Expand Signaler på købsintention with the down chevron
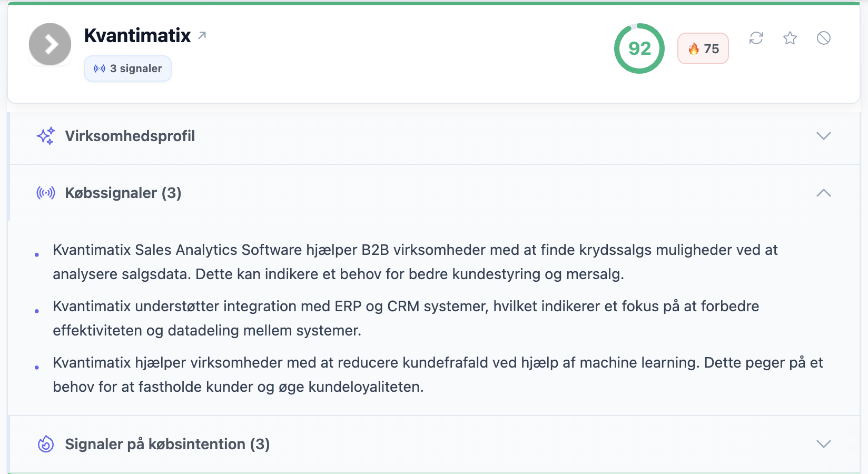Viewport: 868px width, 474px height. (x=823, y=444)
